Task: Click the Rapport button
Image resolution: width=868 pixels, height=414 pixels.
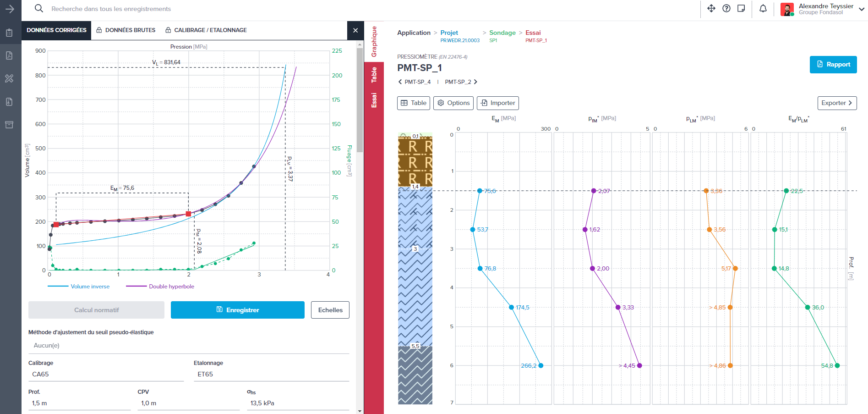Action: pos(833,65)
